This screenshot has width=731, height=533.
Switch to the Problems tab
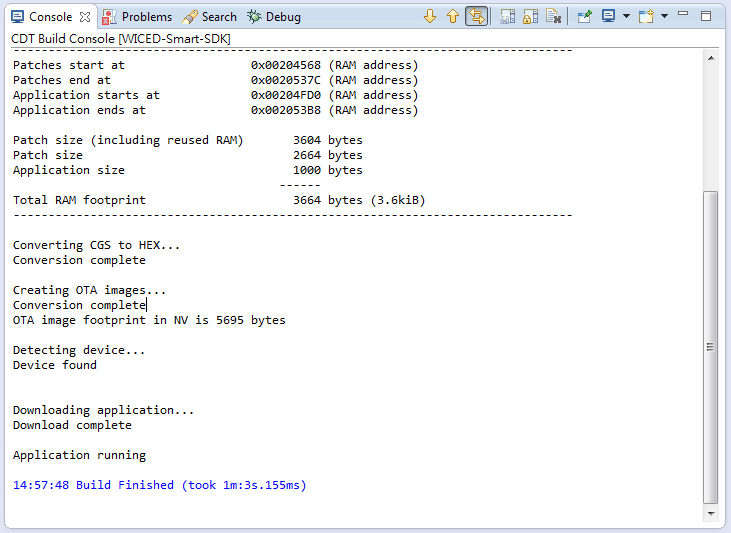click(x=137, y=17)
